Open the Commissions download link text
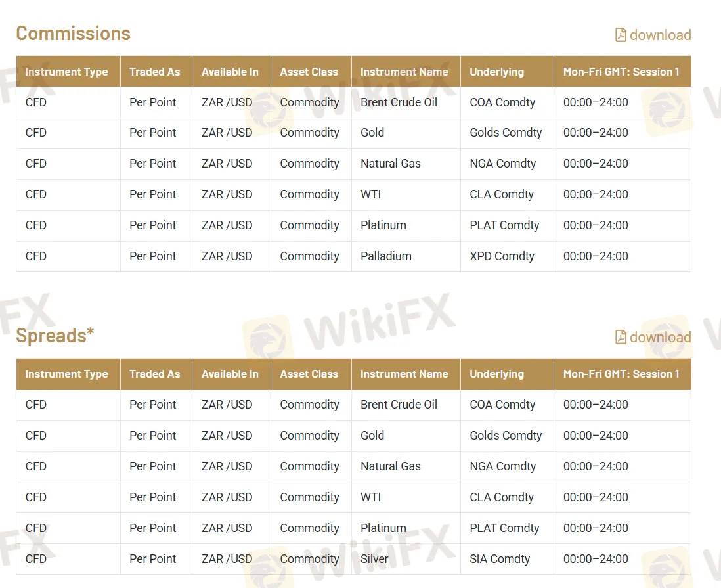721x588 pixels. (660, 35)
